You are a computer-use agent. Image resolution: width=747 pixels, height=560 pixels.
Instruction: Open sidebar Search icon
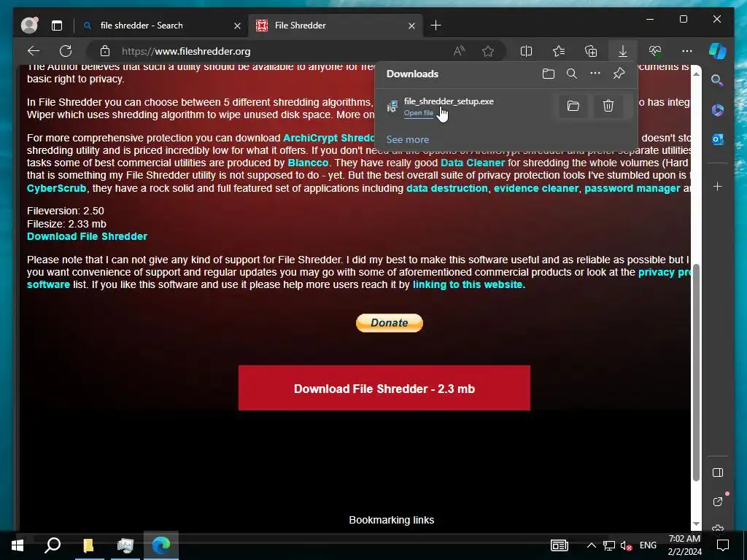[x=717, y=80]
